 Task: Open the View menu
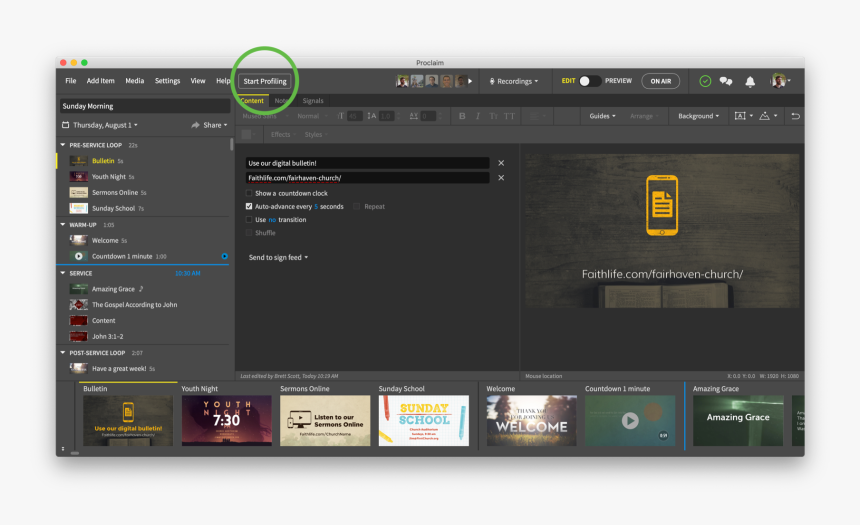click(197, 81)
